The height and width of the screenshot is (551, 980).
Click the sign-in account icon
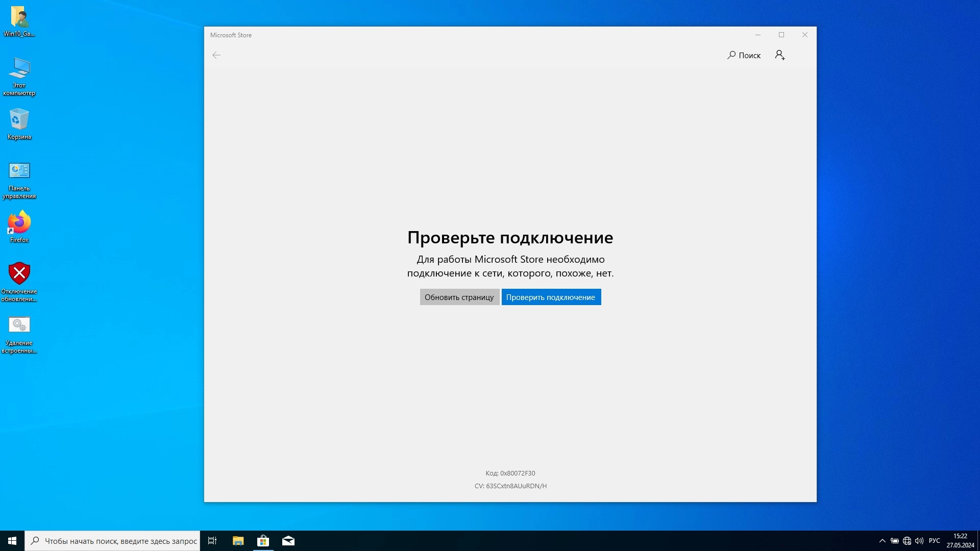[x=779, y=55]
